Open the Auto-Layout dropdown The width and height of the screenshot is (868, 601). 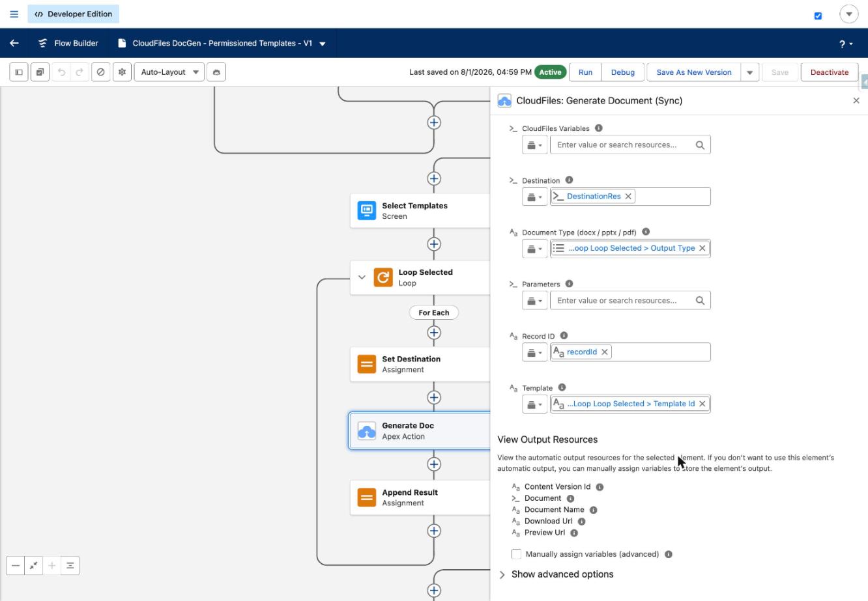click(169, 72)
